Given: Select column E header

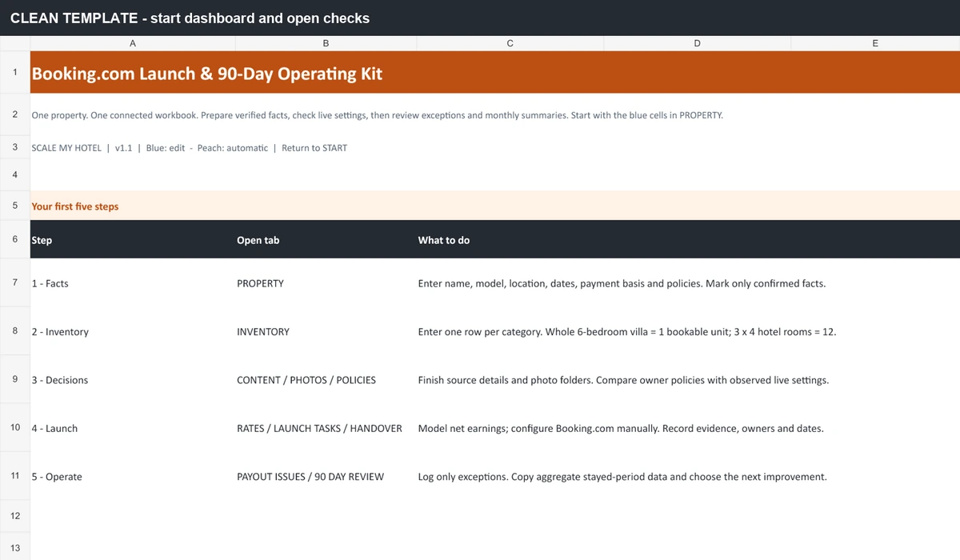Looking at the screenshot, I should pyautogui.click(x=875, y=43).
